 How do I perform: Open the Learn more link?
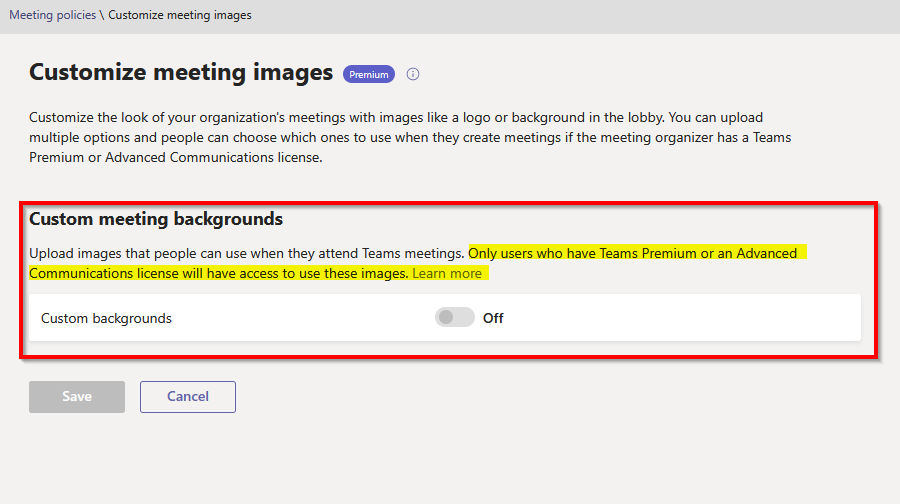447,273
